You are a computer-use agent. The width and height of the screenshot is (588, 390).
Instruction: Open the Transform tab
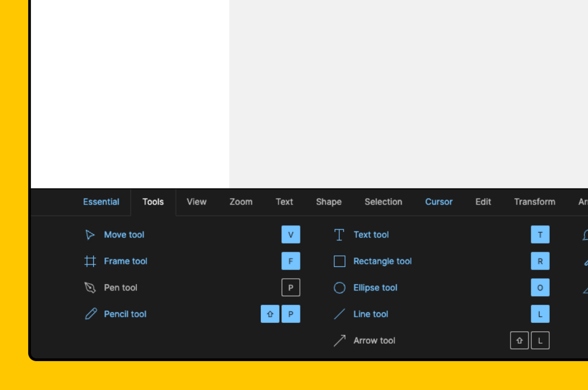534,202
